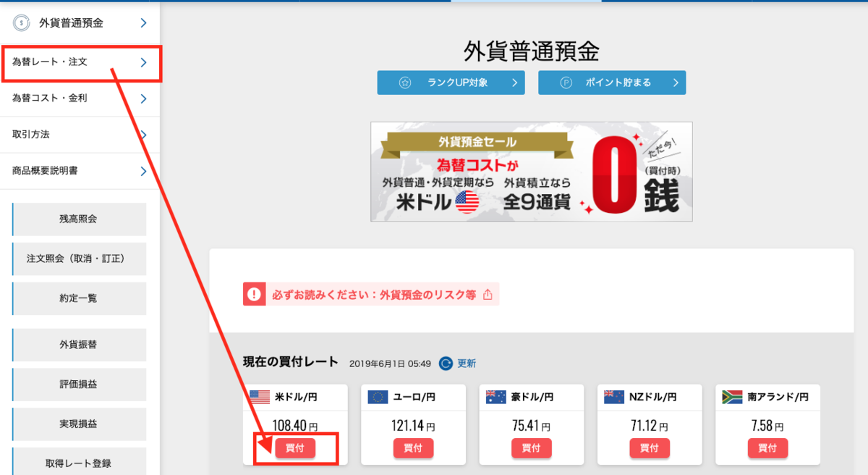Click the red exclamation warning icon
This screenshot has width=868, height=475.
click(x=255, y=295)
